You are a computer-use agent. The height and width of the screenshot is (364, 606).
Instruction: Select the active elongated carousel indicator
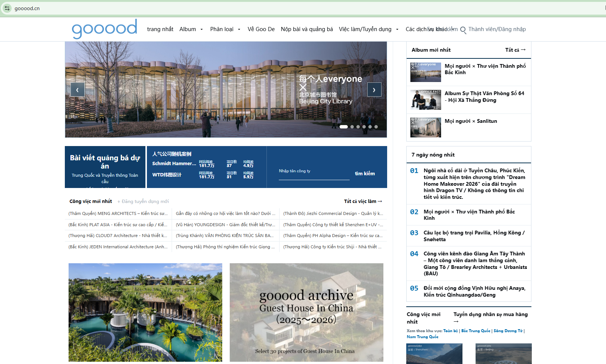click(x=344, y=127)
